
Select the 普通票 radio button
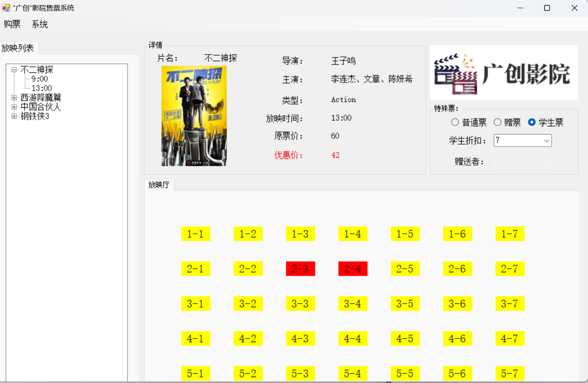pyautogui.click(x=455, y=122)
